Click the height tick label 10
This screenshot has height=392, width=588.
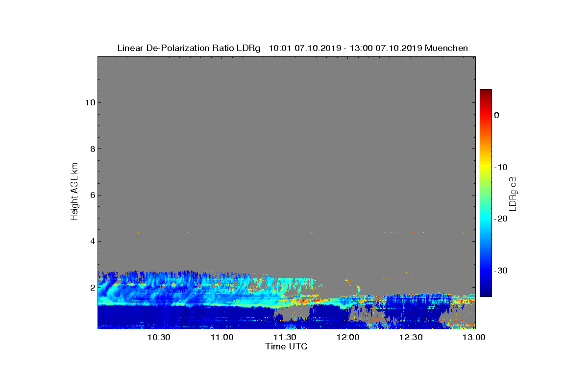pyautogui.click(x=89, y=102)
